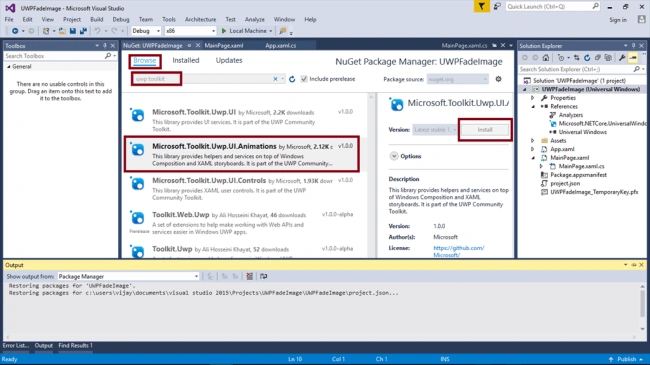
Task: Start debugging on Local Machine
Action: [244, 31]
